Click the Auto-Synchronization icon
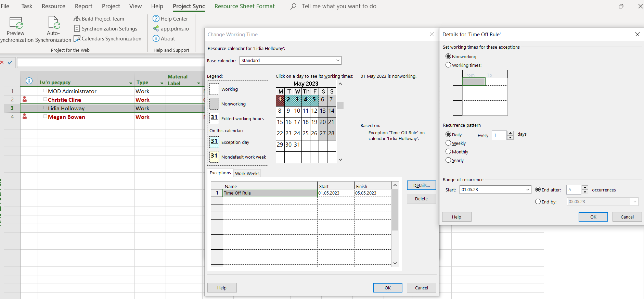The image size is (644, 299). (54, 23)
